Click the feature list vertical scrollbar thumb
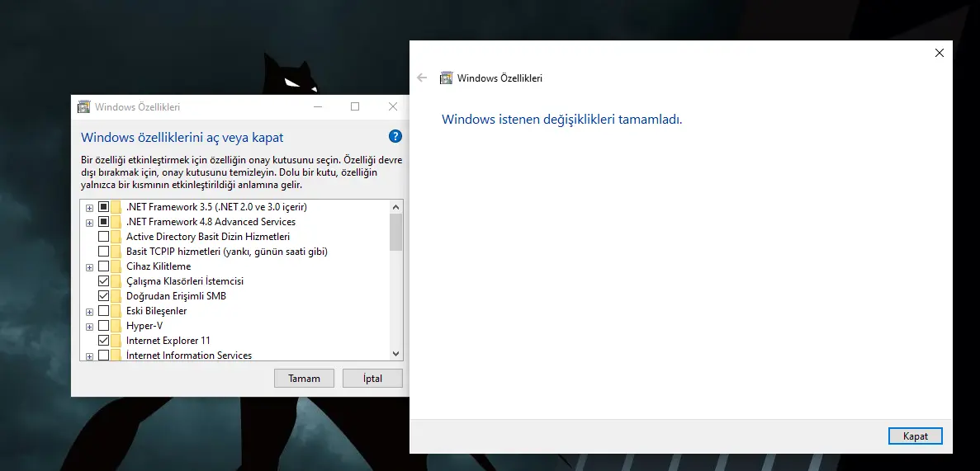This screenshot has height=471, width=980. pyautogui.click(x=395, y=232)
